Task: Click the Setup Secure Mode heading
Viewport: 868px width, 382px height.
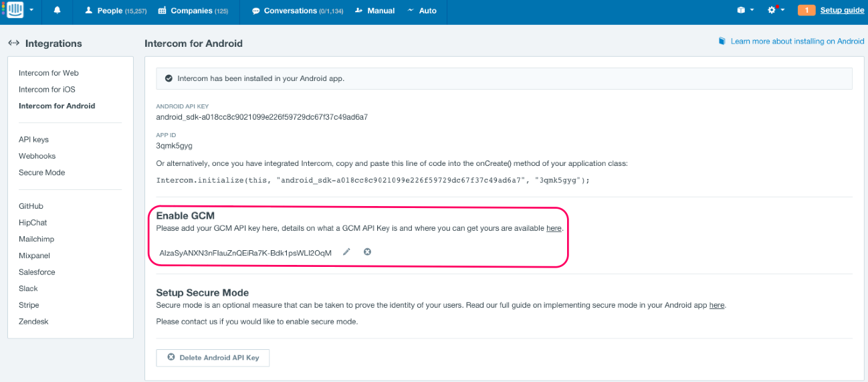Action: pos(203,293)
